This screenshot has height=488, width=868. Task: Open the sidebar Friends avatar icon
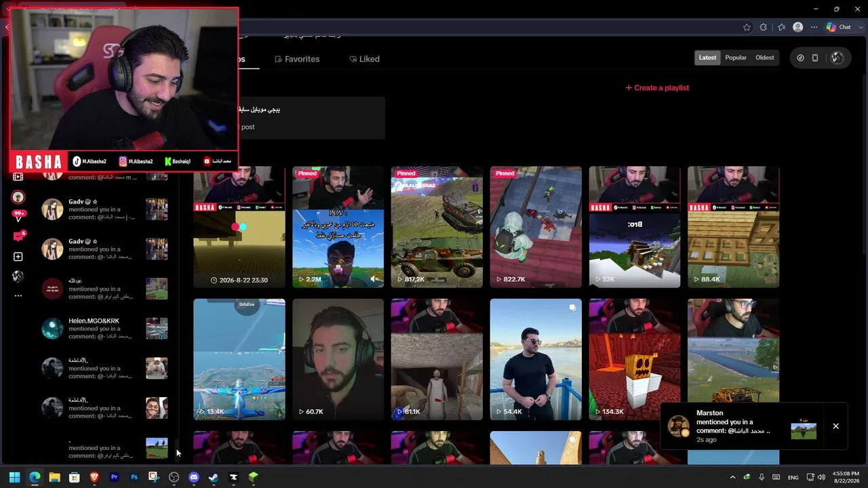click(18, 197)
